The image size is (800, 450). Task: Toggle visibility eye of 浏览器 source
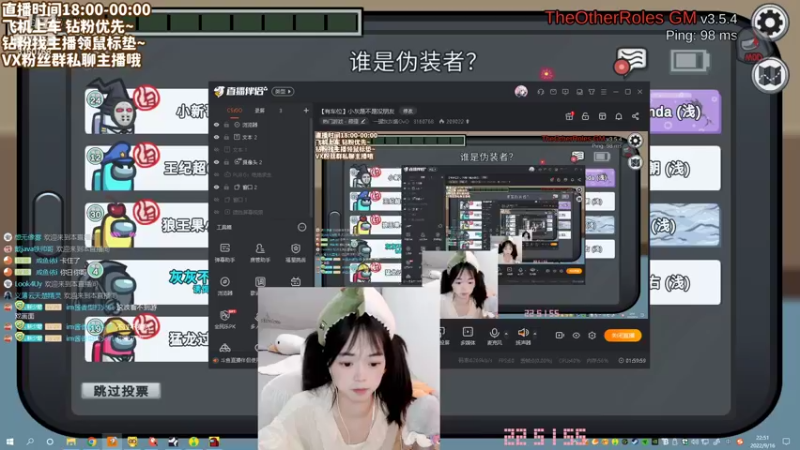click(x=216, y=124)
